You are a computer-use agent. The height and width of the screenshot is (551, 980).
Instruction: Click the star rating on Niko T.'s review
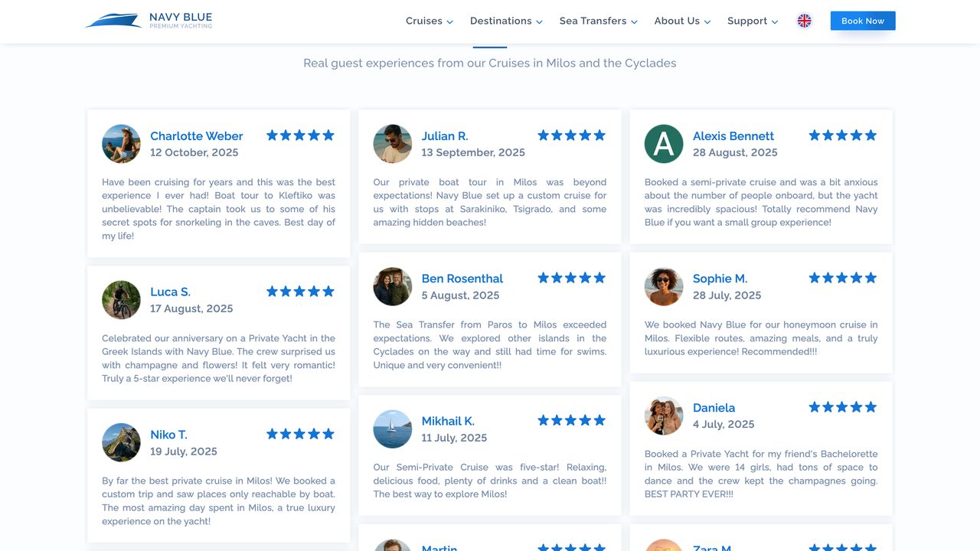point(300,433)
